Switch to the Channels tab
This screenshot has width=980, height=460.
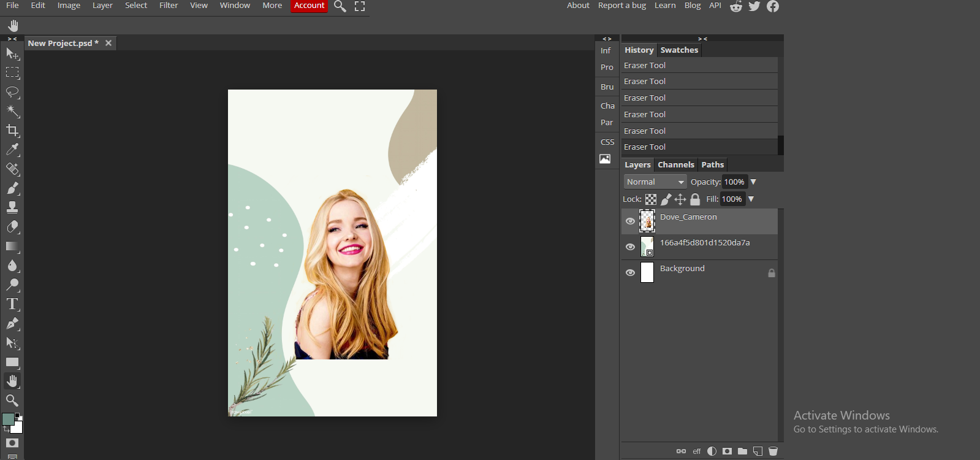click(x=676, y=165)
